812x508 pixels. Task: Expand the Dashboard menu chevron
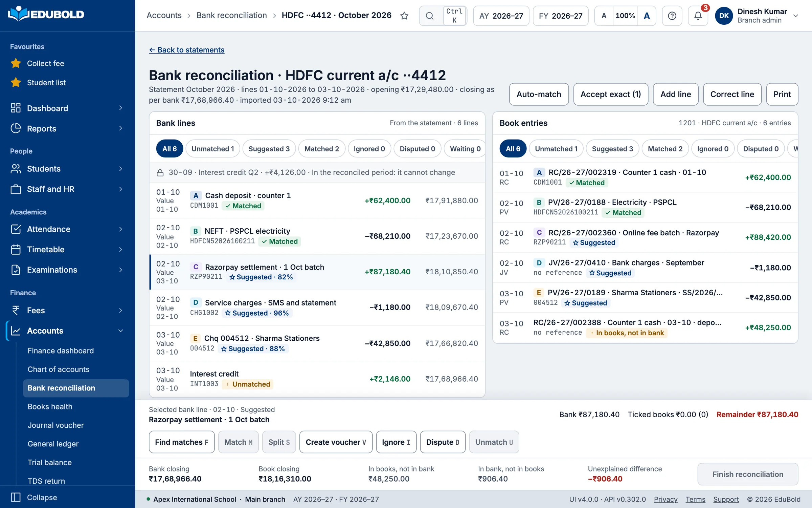click(120, 108)
